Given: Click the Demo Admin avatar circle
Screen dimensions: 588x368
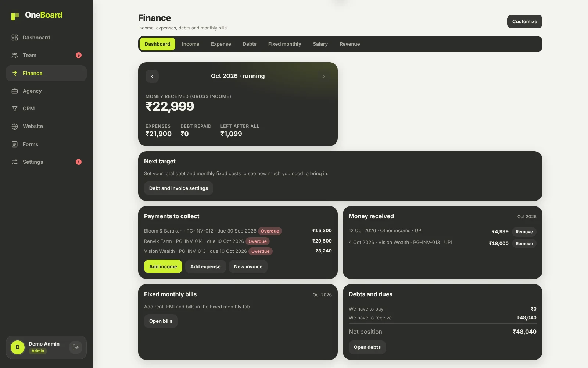Looking at the screenshot, I should tap(18, 347).
